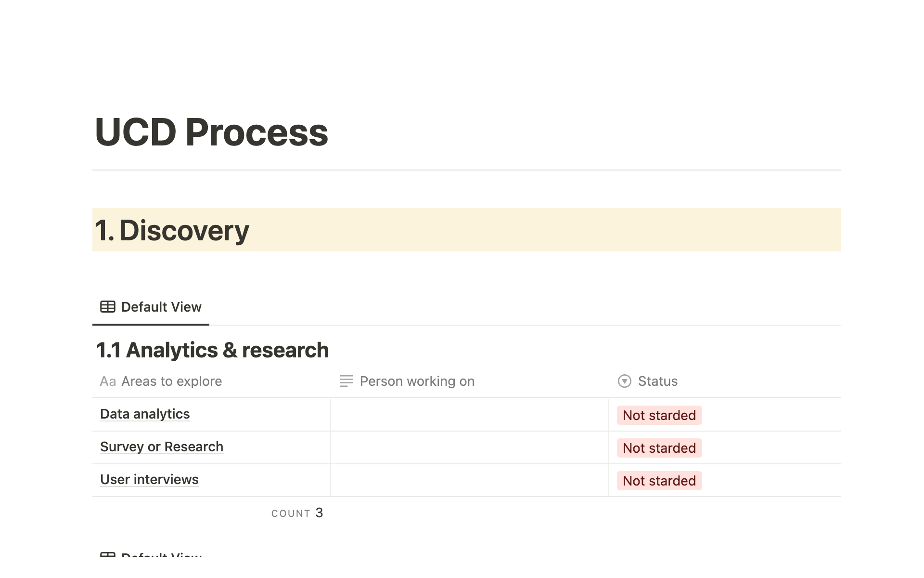Click the select icon beside Status
Screen dimensions: 924x578
(624, 381)
